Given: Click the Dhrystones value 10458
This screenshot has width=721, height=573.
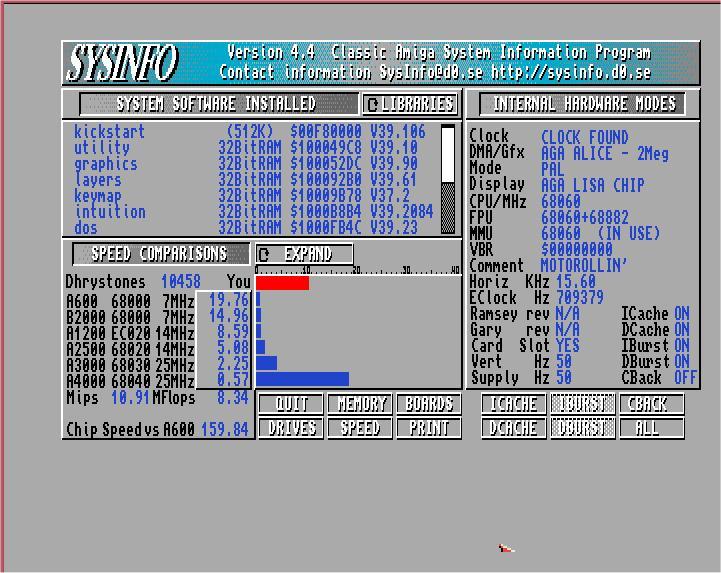Looking at the screenshot, I should click(x=181, y=281).
